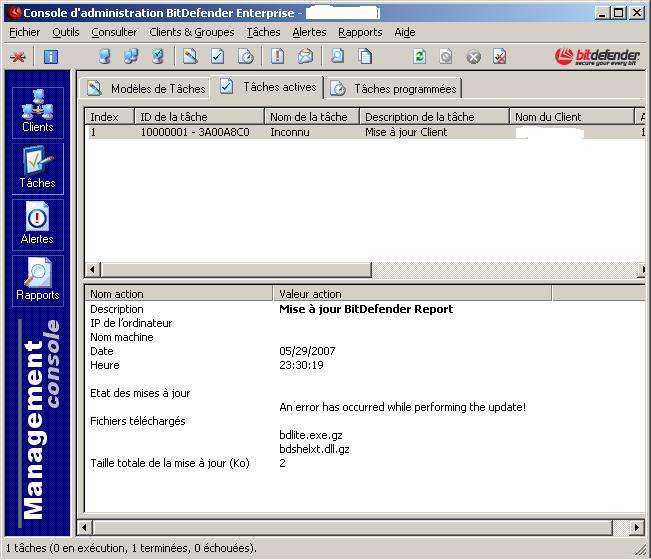Screen dimensions: 651x560
Task: Open the Tâches menu
Action: click(x=263, y=32)
